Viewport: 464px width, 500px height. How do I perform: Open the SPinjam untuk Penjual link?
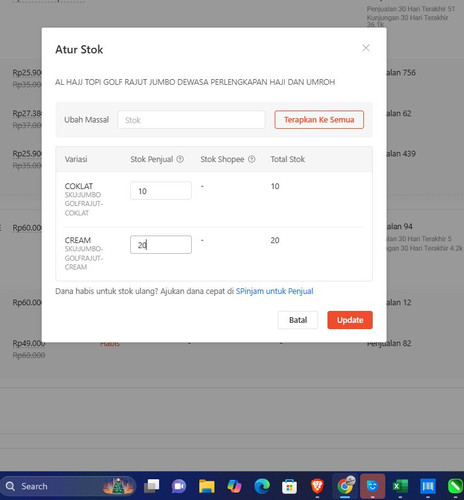point(274,291)
